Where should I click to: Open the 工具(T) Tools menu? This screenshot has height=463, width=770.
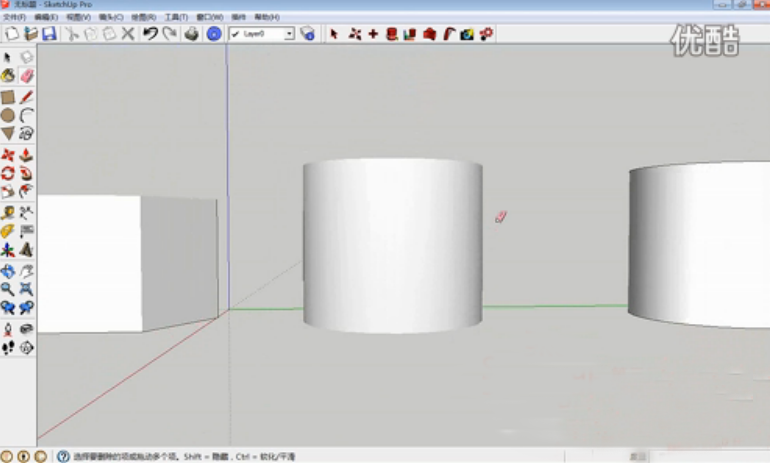click(x=176, y=17)
